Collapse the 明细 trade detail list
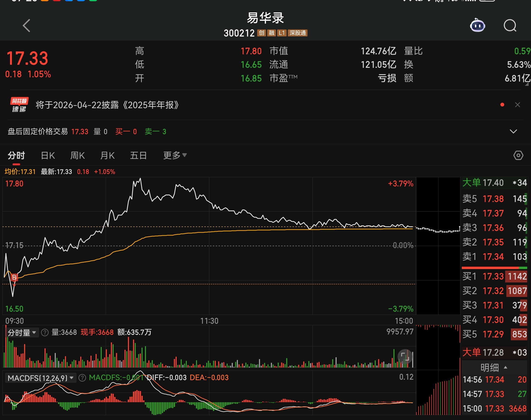The height and width of the screenshot is (420, 531). point(494,368)
